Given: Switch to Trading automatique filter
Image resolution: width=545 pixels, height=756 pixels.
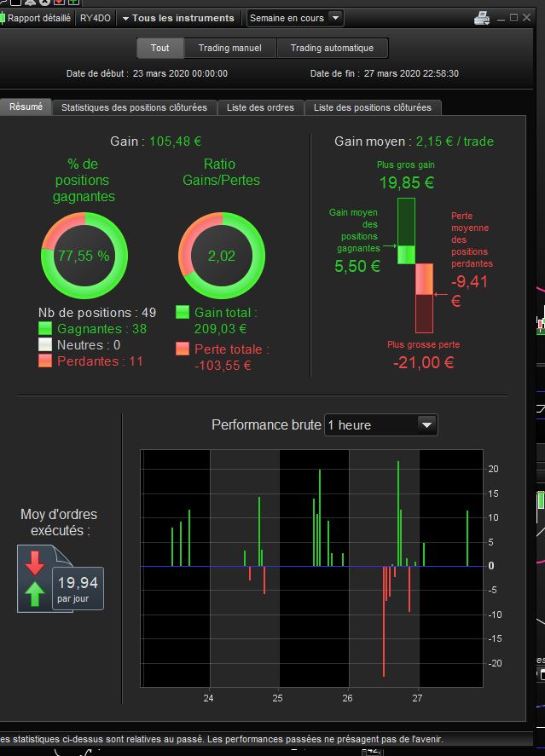Looking at the screenshot, I should coord(332,48).
